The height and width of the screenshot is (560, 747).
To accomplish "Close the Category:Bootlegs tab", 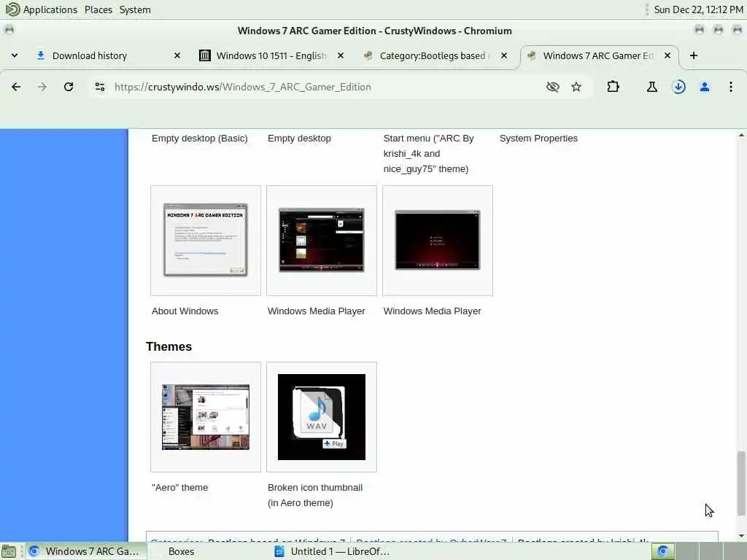I will [504, 55].
